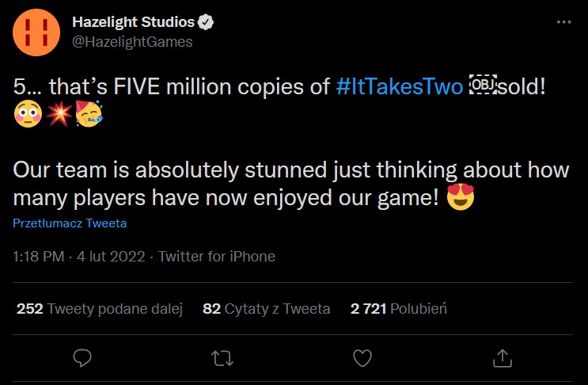Image resolution: width=588 pixels, height=385 pixels.
Task: Open the share tweet icon
Action: click(502, 358)
